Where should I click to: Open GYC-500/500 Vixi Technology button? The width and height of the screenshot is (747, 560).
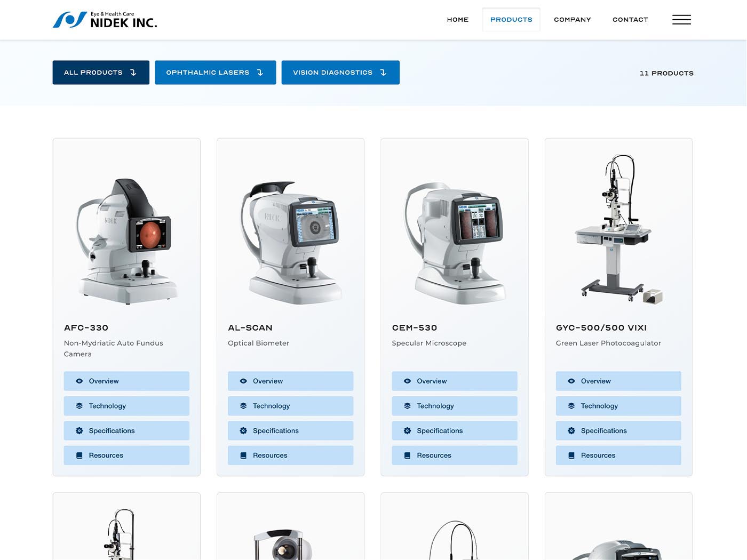click(x=618, y=406)
